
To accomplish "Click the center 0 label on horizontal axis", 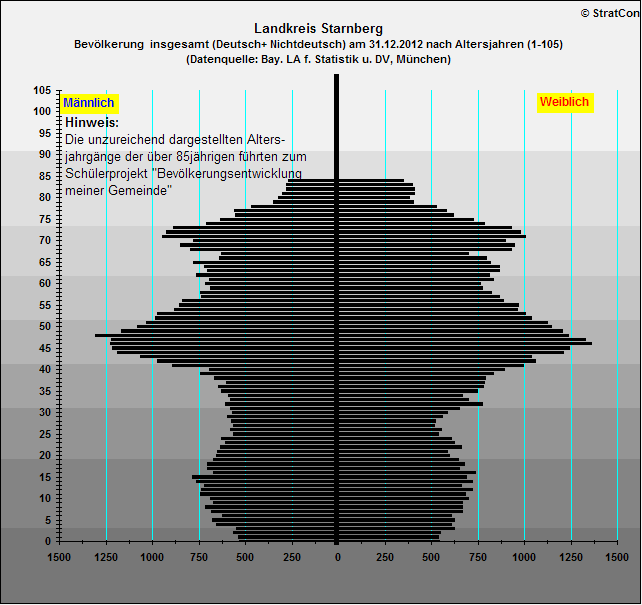I will tap(337, 556).
